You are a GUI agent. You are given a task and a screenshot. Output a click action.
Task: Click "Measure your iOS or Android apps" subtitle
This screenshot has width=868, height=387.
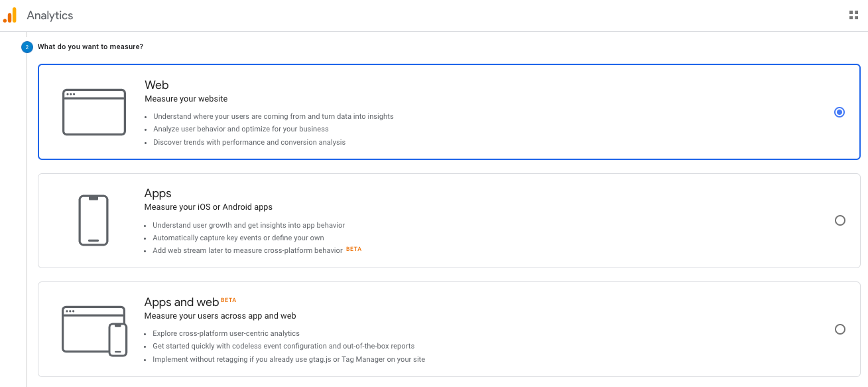click(208, 207)
